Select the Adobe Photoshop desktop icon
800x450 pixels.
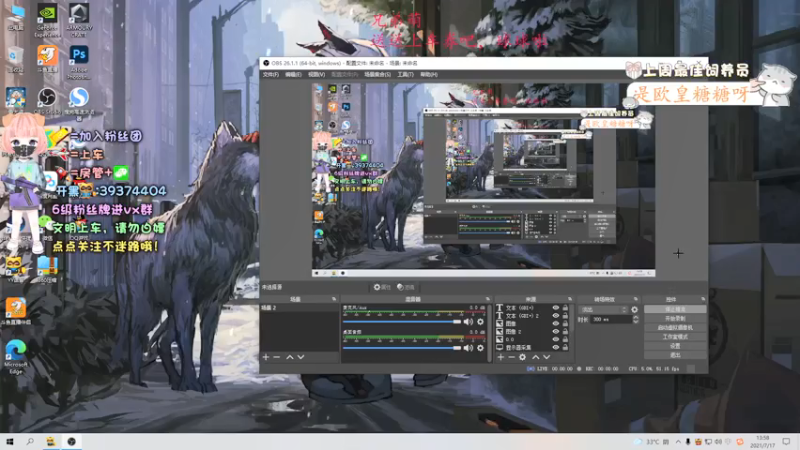[79, 62]
